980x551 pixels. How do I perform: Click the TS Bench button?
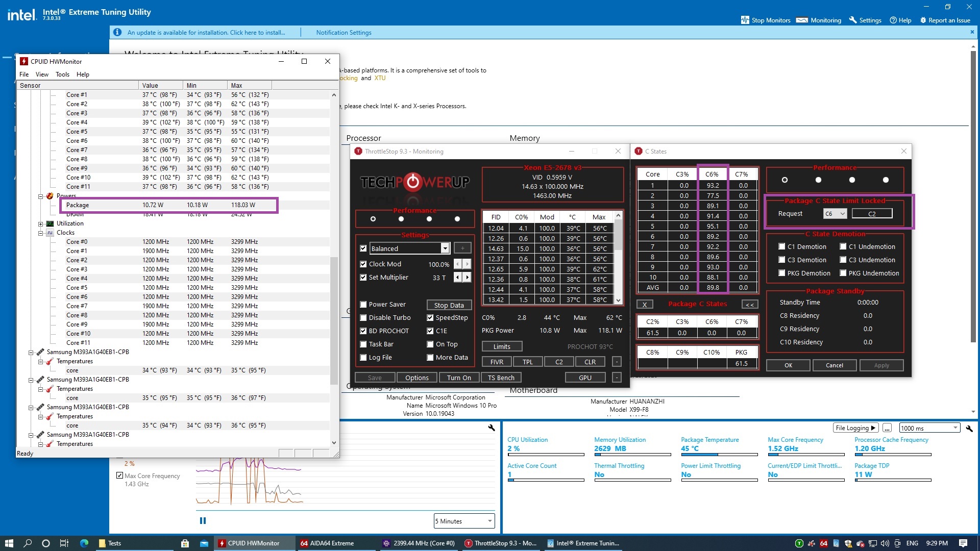(501, 378)
